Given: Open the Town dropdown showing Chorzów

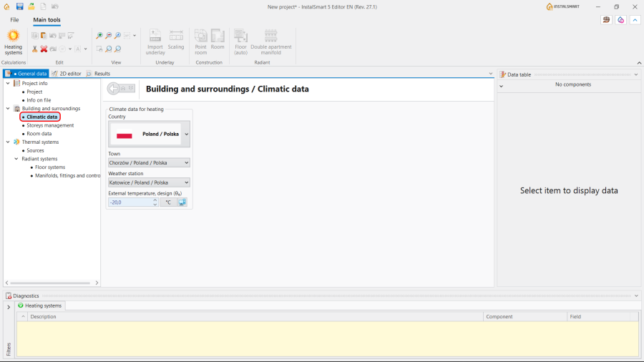Looking at the screenshot, I should tap(149, 163).
